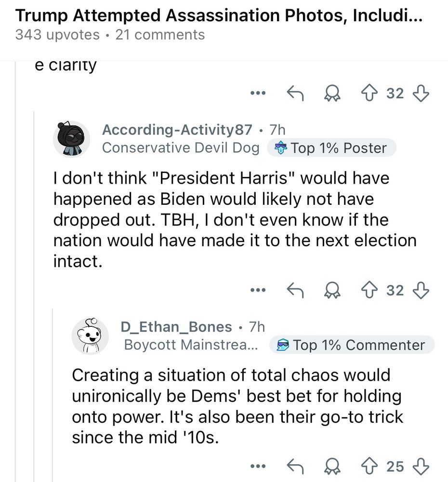The width and height of the screenshot is (448, 482).
Task: Tap According-Activity87's avatar image
Action: coord(71,139)
